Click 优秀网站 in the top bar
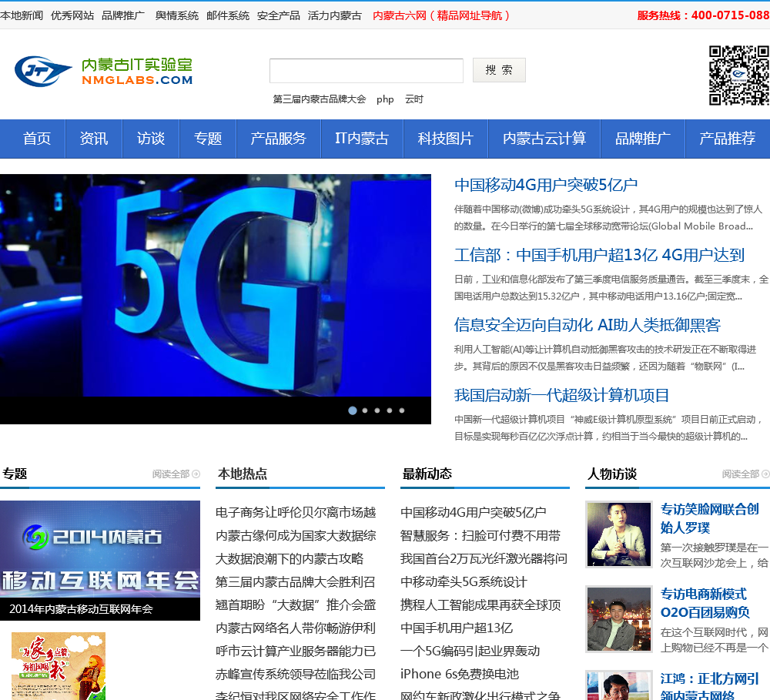 point(72,15)
